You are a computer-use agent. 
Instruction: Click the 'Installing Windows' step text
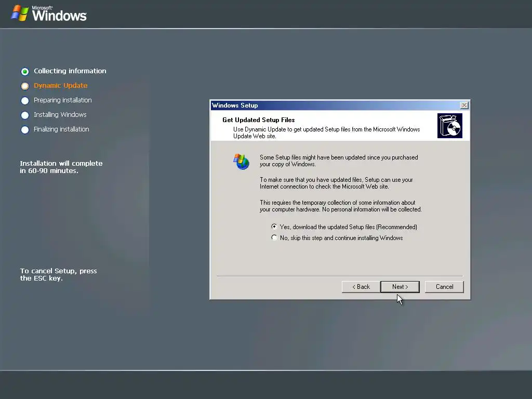[60, 115]
